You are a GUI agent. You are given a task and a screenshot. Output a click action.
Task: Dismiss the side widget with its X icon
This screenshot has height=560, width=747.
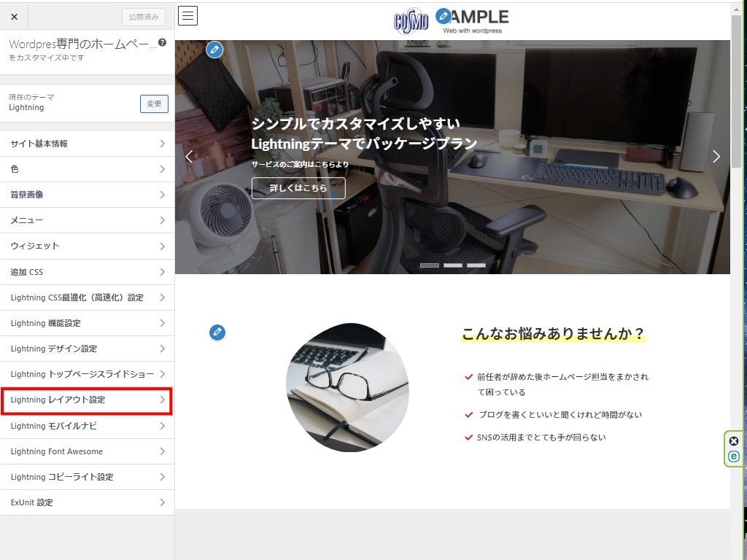point(734,441)
